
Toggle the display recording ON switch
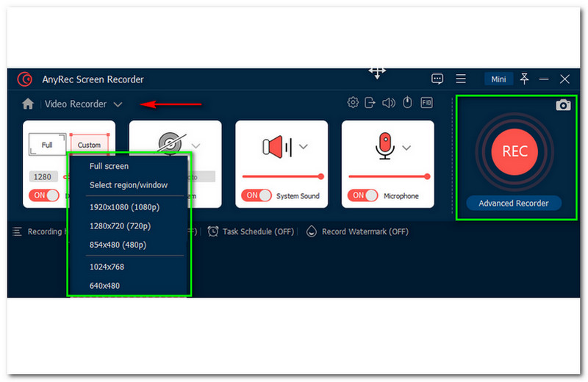[x=44, y=195]
